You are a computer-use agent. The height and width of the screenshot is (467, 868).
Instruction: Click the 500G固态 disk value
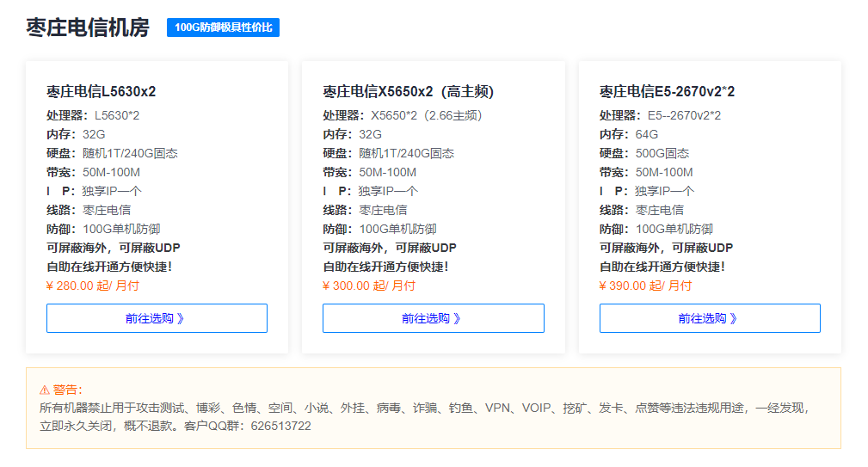click(x=662, y=153)
